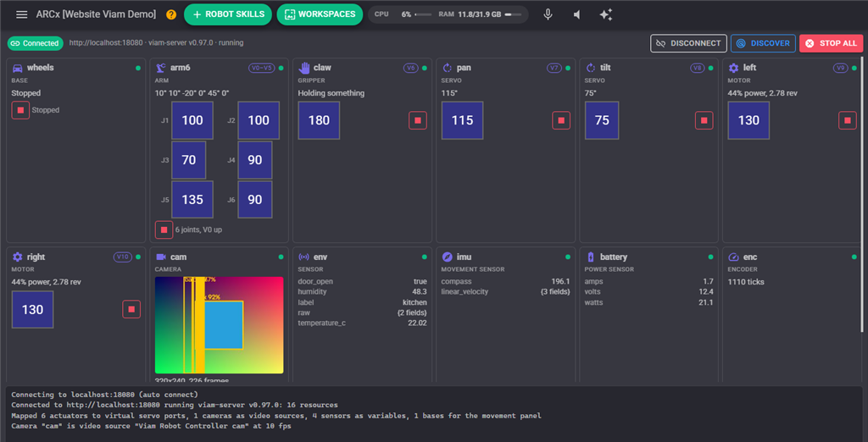The height and width of the screenshot is (442, 868).
Task: Stop the wheels base
Action: pyautogui.click(x=20, y=110)
